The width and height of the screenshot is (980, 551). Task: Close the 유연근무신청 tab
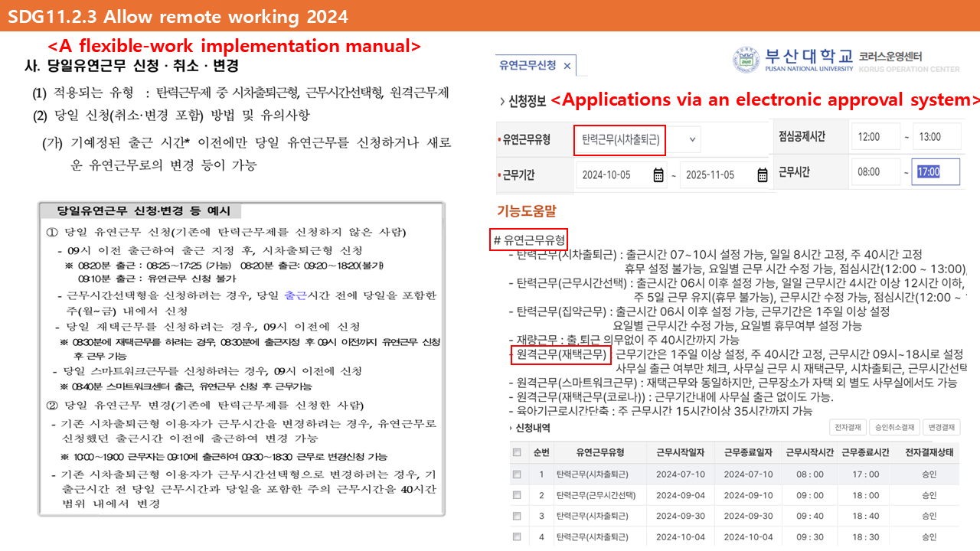(567, 66)
